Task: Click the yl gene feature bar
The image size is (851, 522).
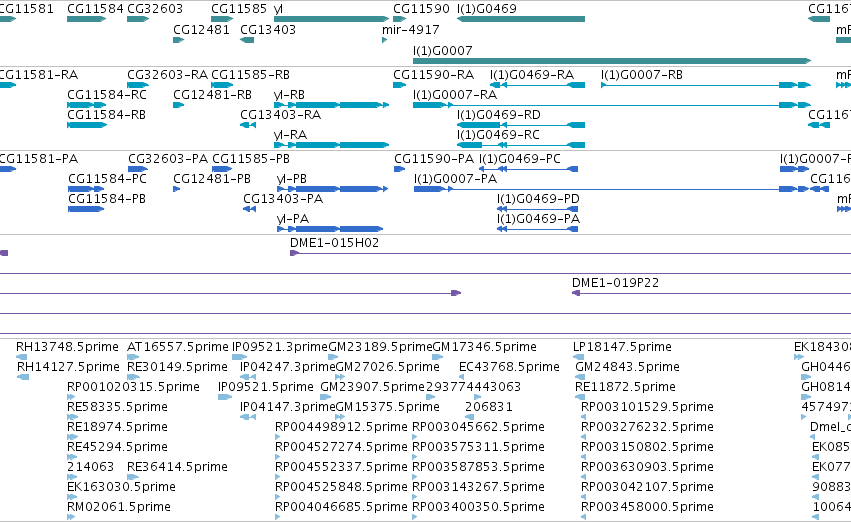Action: click(x=332, y=19)
